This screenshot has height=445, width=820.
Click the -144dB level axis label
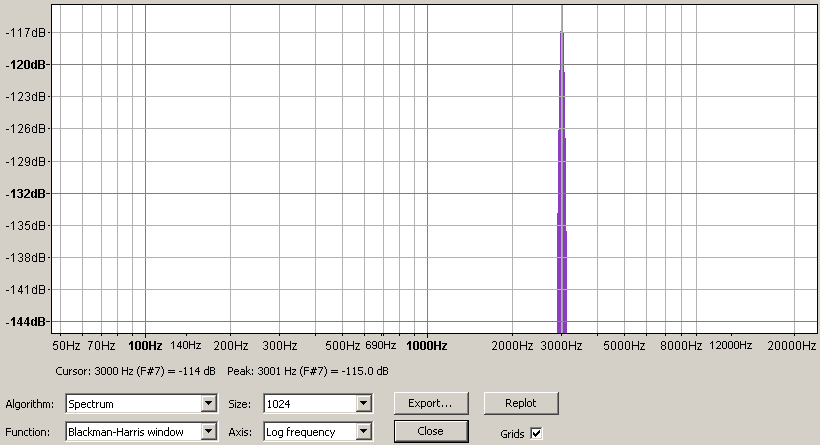26,322
